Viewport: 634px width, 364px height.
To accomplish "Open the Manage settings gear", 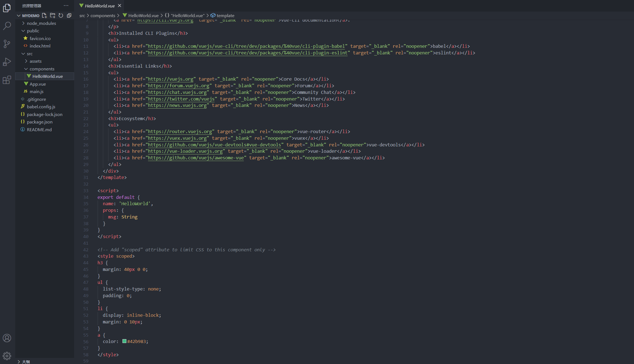I will [7, 356].
